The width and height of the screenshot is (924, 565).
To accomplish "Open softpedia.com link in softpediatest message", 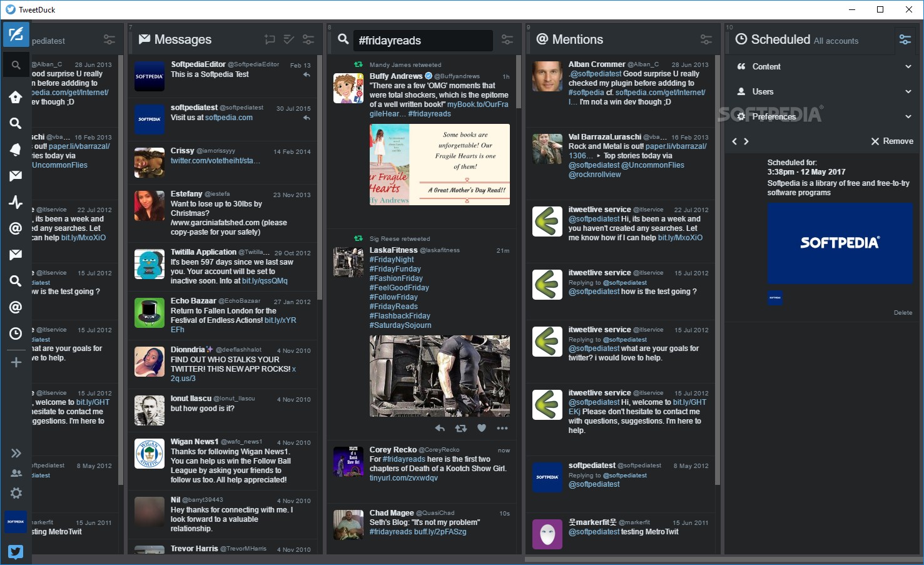I will (229, 118).
